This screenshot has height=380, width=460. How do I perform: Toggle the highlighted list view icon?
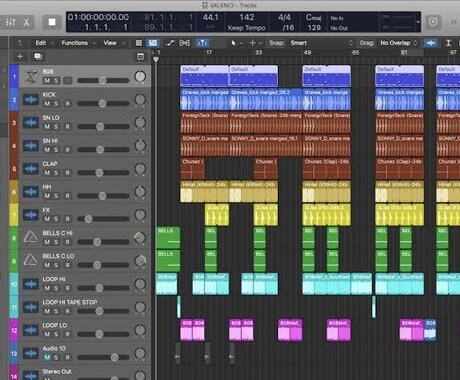pos(153,43)
